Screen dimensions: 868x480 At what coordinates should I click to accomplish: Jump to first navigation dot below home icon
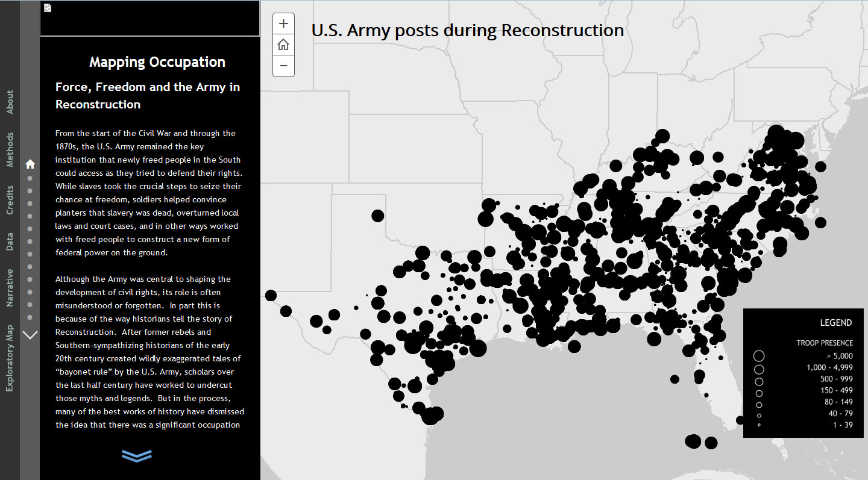click(x=30, y=178)
